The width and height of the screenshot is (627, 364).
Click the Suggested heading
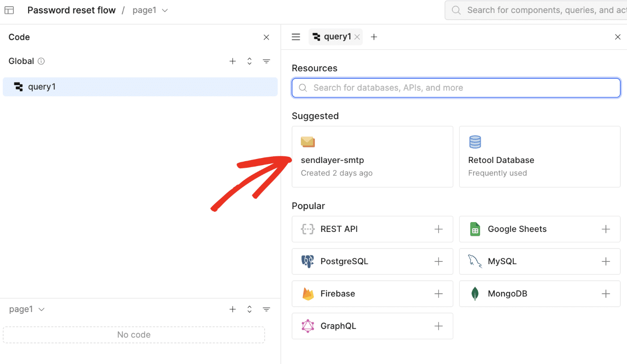click(315, 116)
